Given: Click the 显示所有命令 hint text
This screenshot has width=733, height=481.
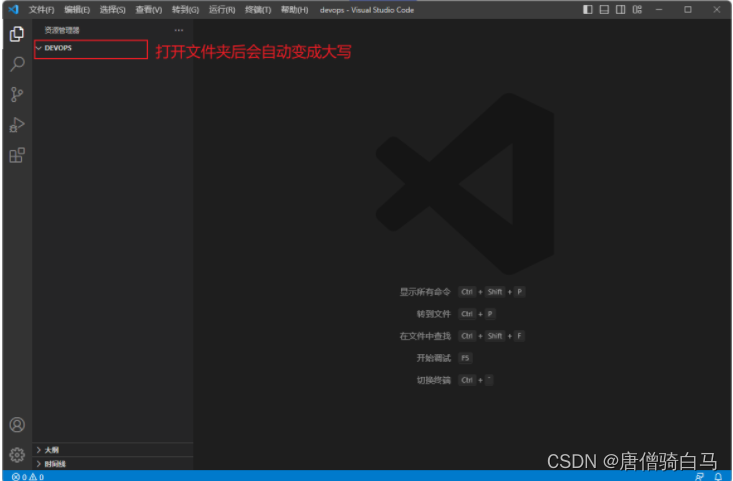Looking at the screenshot, I should [425, 292].
